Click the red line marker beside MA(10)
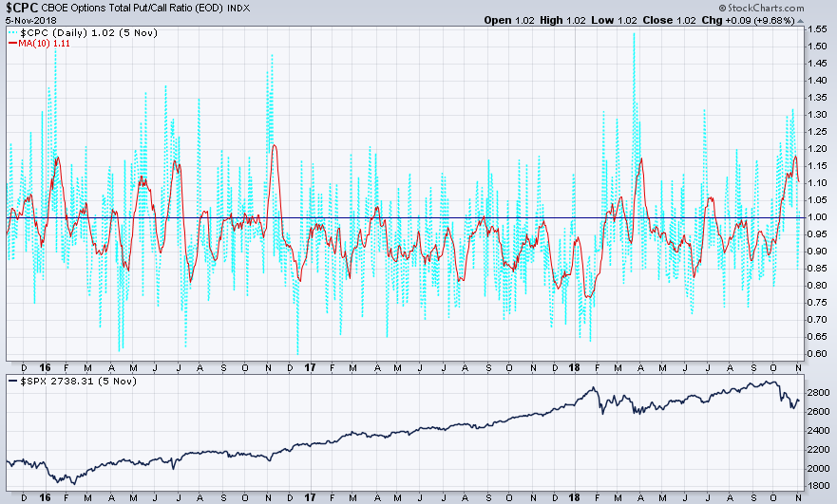837x504 pixels. [x=13, y=44]
